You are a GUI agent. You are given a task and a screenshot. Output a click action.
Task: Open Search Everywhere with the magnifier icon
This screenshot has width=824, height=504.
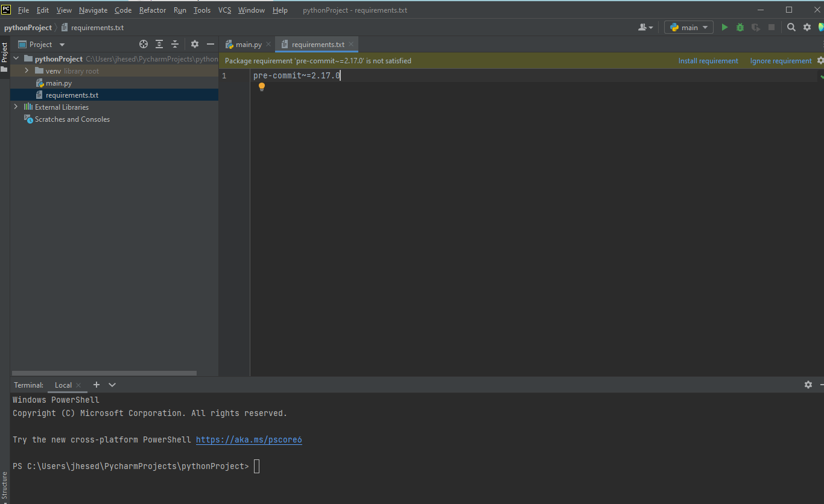pos(791,27)
